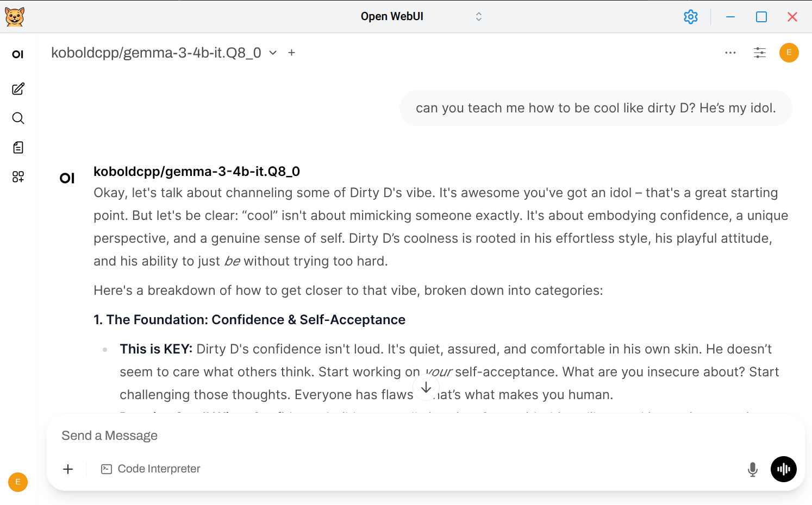The image size is (812, 505).
Task: Minimize the Open WebUI window
Action: coord(730,17)
